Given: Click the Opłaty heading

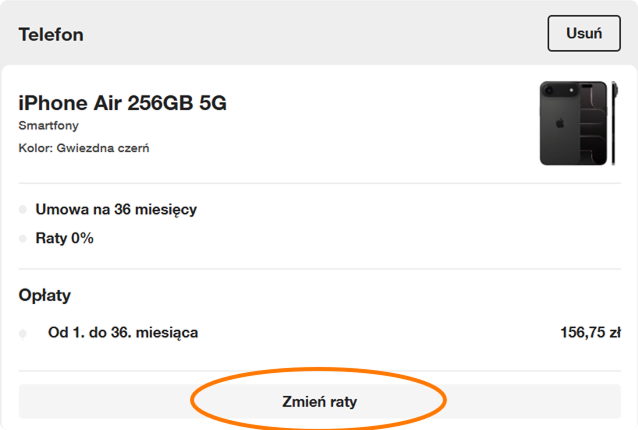Looking at the screenshot, I should [x=45, y=296].
